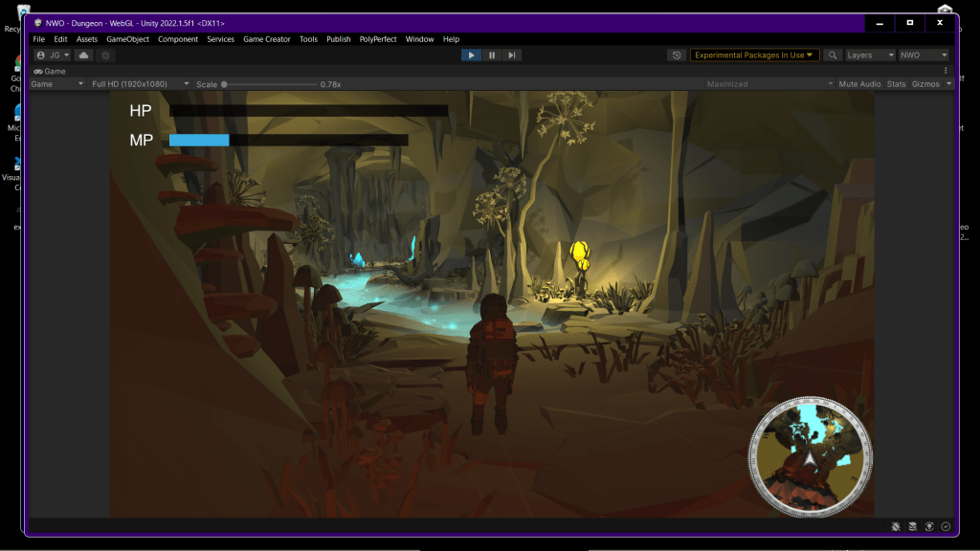
Task: Click the Game view Scale slider
Action: coord(268,84)
